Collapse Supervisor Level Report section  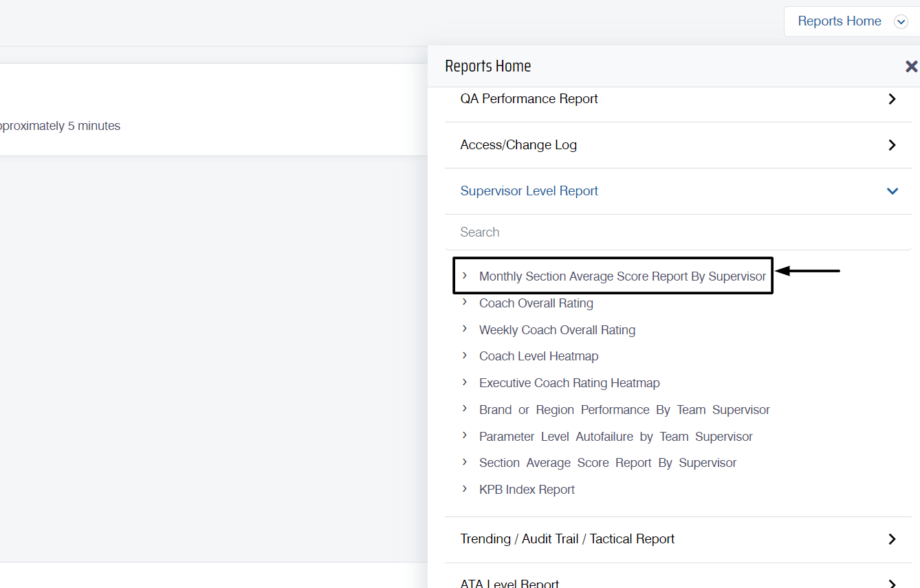pos(678,191)
